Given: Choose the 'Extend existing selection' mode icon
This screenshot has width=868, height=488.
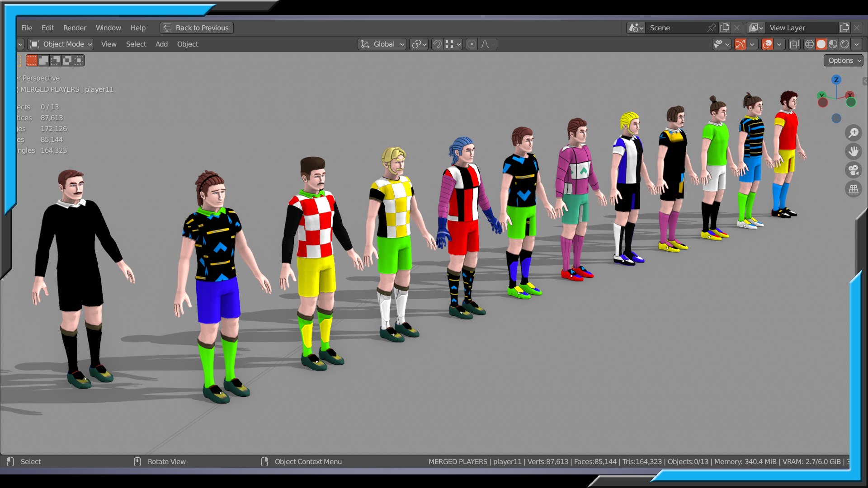Looking at the screenshot, I should [43, 60].
